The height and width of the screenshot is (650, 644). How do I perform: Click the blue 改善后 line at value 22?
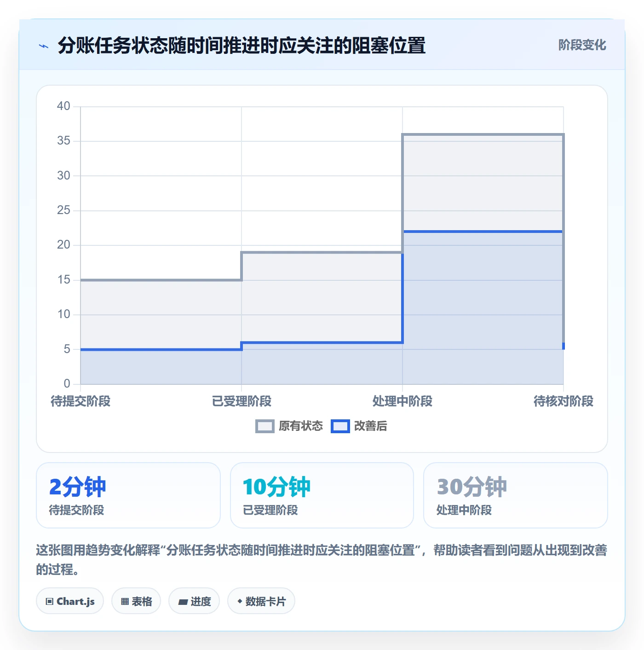click(483, 232)
